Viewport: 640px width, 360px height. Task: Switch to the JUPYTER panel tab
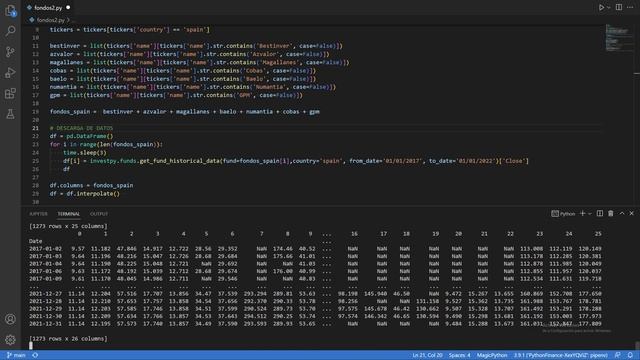(x=38, y=214)
